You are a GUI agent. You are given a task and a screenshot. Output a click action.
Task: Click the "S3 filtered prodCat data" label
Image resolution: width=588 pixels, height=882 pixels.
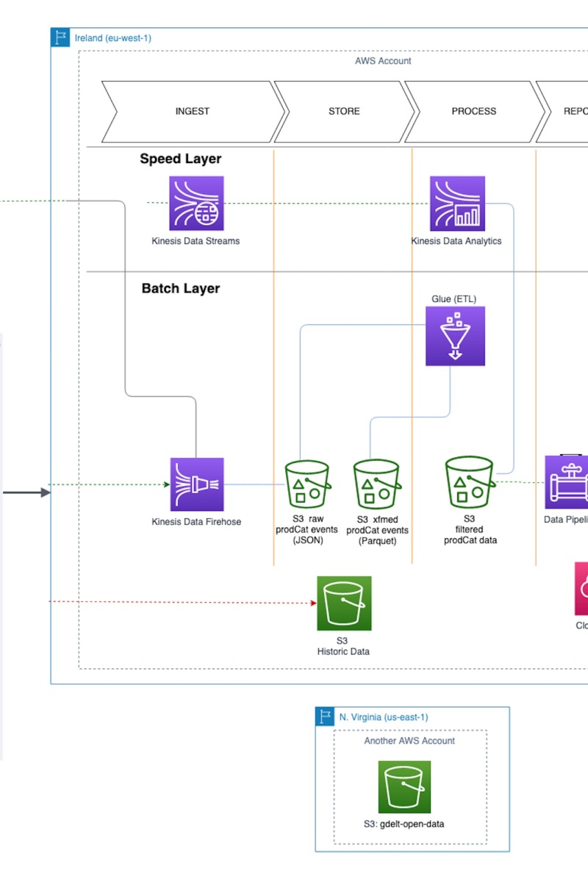pyautogui.click(x=470, y=529)
